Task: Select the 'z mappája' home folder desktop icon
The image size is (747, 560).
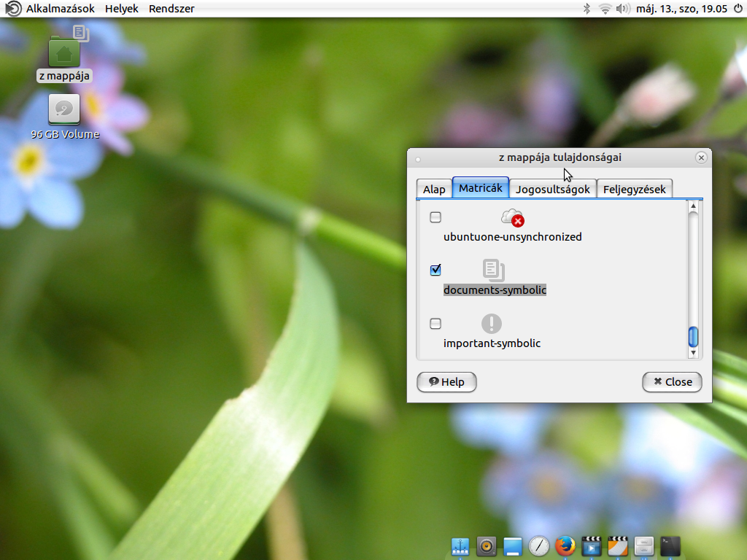Action: [x=64, y=52]
